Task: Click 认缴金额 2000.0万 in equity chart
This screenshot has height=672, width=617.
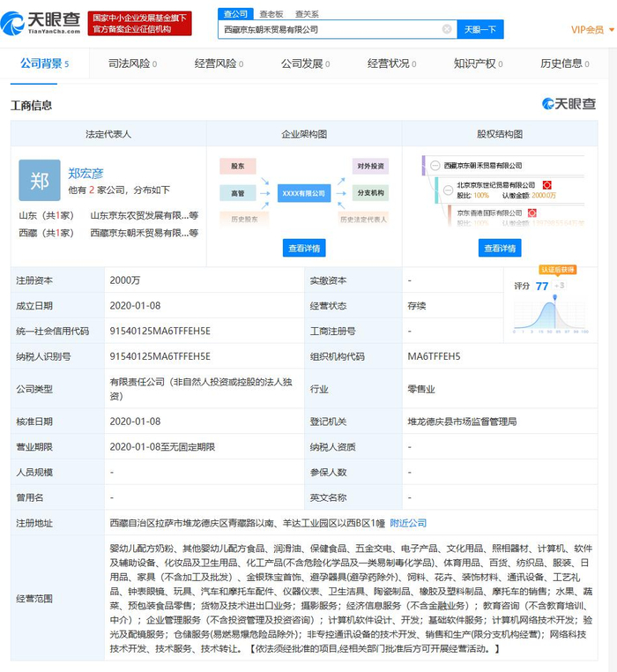Action: 529,196
